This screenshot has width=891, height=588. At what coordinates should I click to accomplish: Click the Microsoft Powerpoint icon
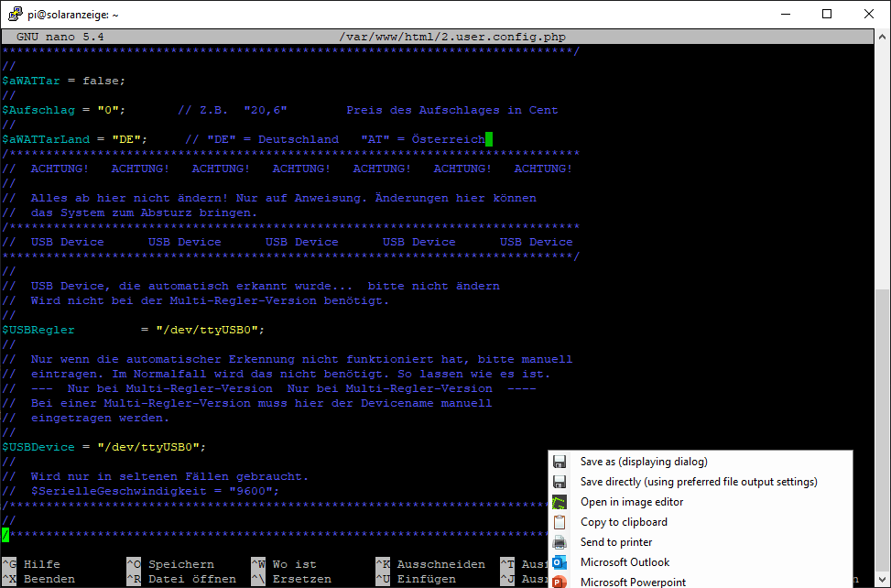[560, 582]
